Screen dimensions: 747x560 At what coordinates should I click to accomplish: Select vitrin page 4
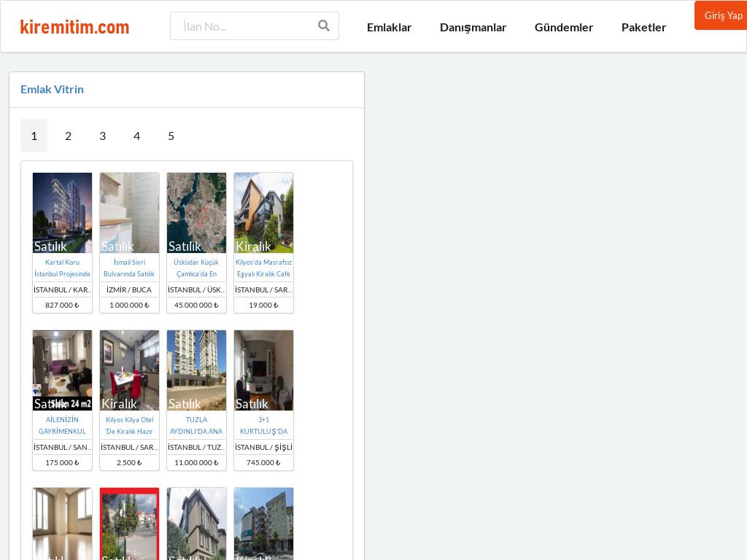coord(136,136)
